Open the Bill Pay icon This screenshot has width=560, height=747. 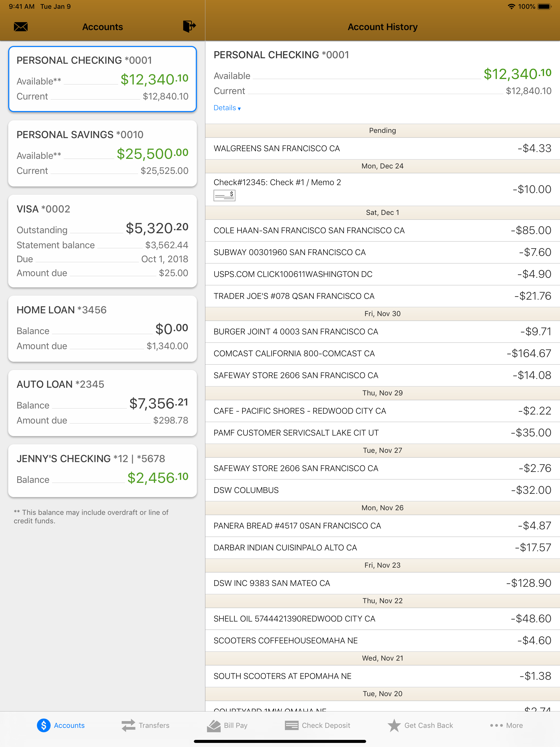pyautogui.click(x=214, y=725)
